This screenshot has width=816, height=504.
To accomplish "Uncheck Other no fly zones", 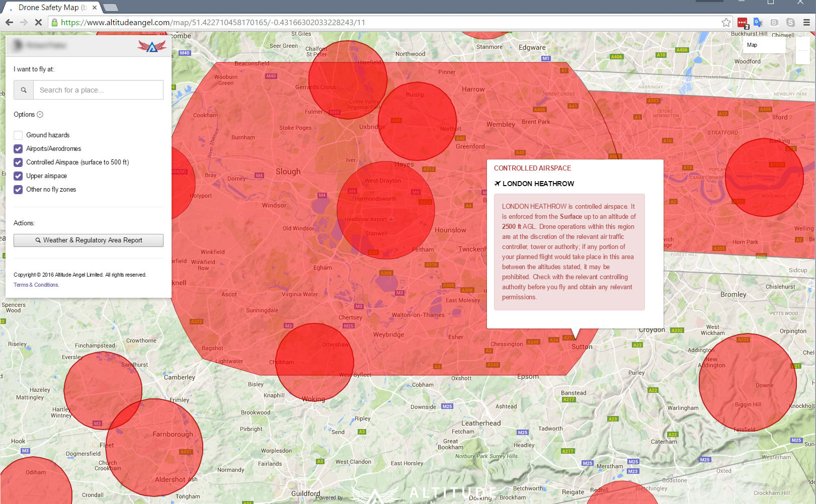I will pyautogui.click(x=18, y=190).
